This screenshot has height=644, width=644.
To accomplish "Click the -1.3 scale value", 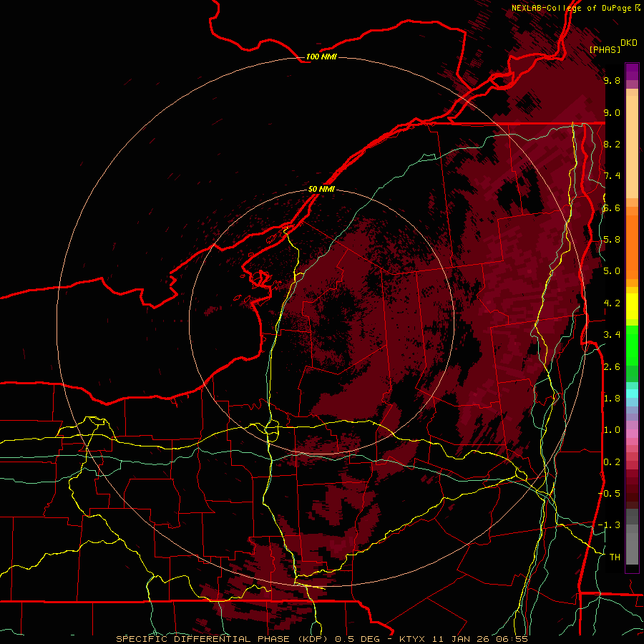I will click(610, 525).
